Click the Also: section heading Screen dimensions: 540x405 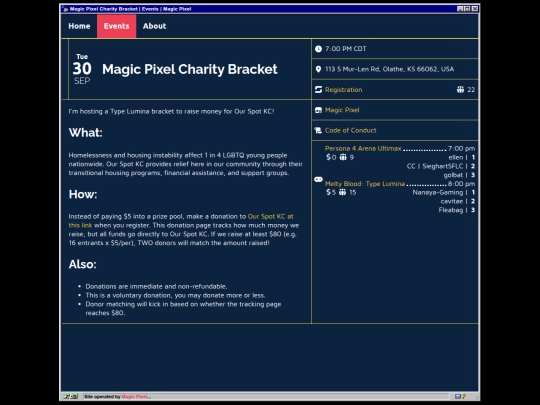pos(83,264)
